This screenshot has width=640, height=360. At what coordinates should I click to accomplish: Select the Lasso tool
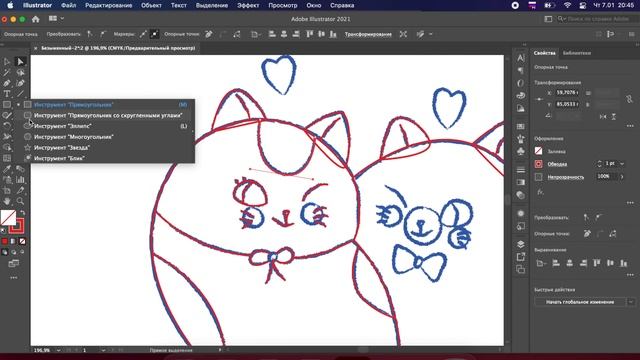click(20, 73)
